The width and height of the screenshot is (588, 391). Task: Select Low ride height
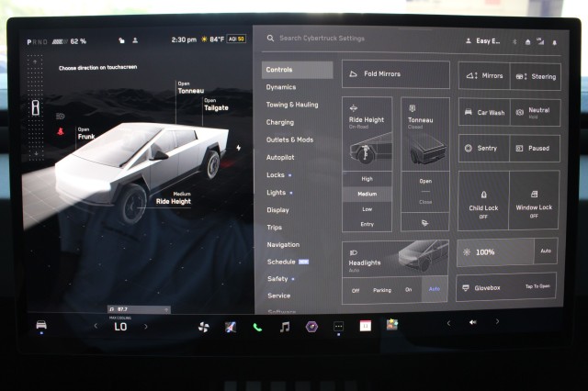point(367,209)
